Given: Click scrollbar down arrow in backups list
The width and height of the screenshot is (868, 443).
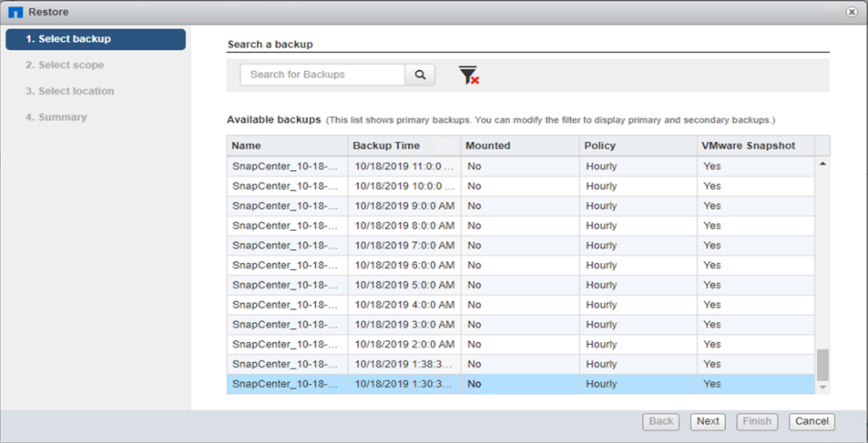Looking at the screenshot, I should [x=822, y=388].
